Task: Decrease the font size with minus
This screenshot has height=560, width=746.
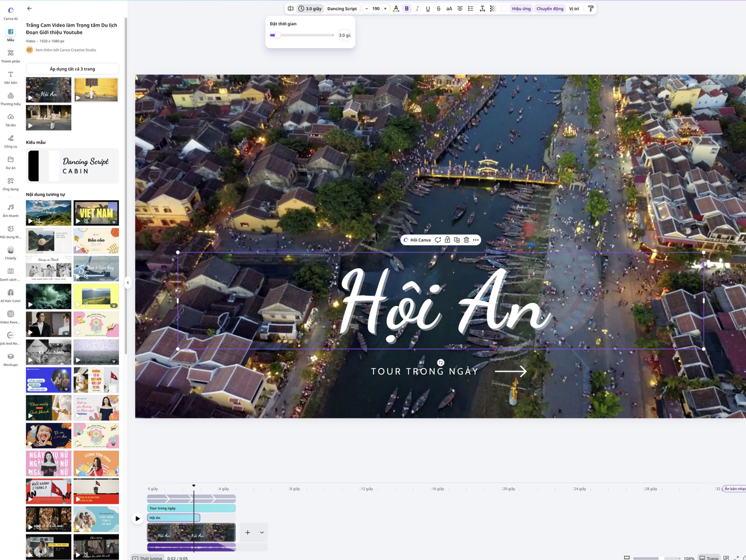Action: pos(366,9)
